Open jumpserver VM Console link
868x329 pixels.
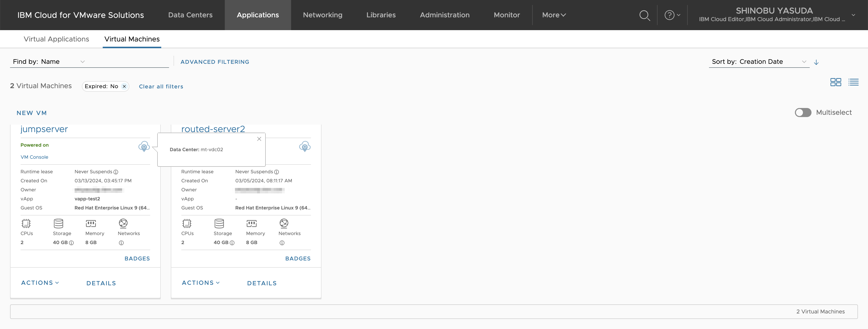pos(34,157)
